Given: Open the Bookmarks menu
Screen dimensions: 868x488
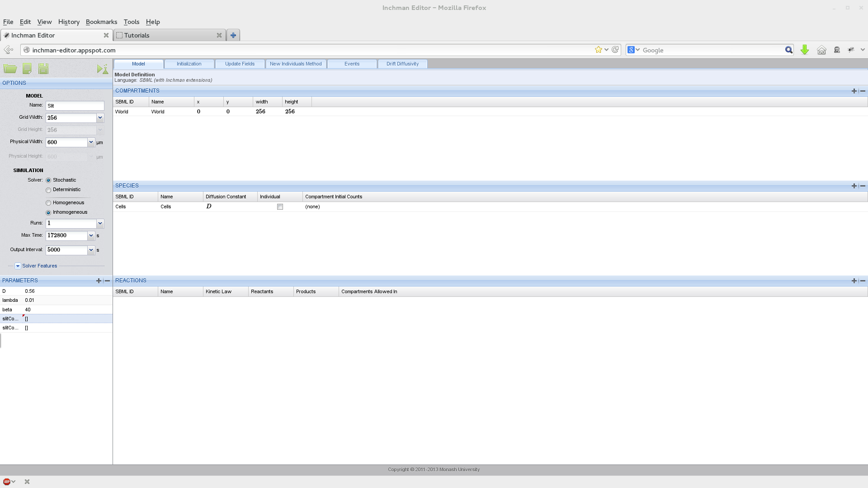Looking at the screenshot, I should [101, 22].
